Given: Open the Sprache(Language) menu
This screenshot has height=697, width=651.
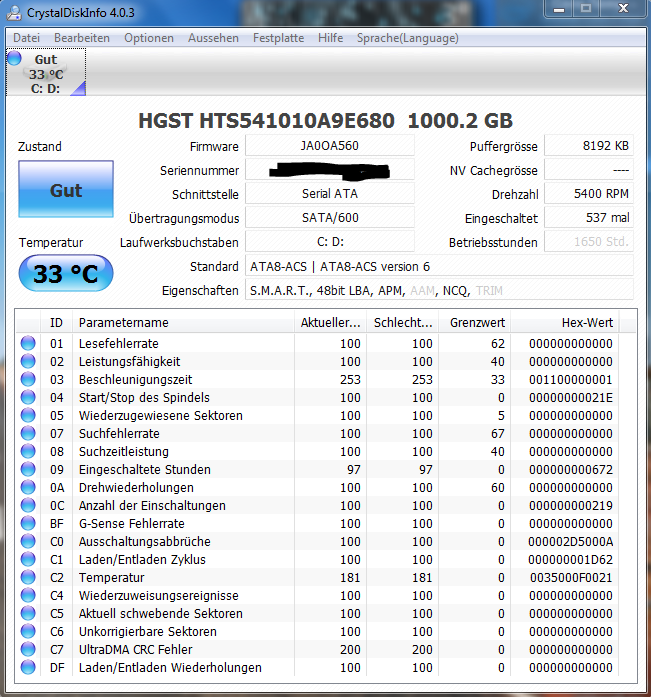Looking at the screenshot, I should point(407,38).
